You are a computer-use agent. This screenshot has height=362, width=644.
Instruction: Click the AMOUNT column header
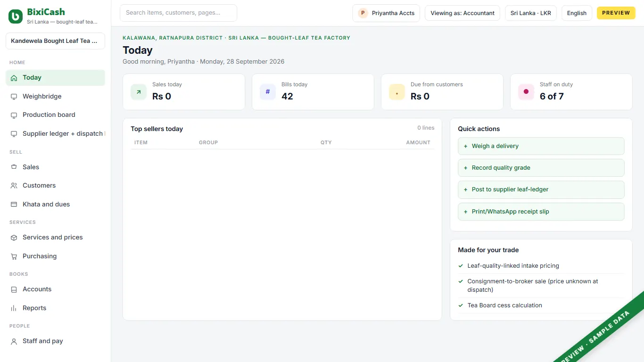tap(418, 142)
